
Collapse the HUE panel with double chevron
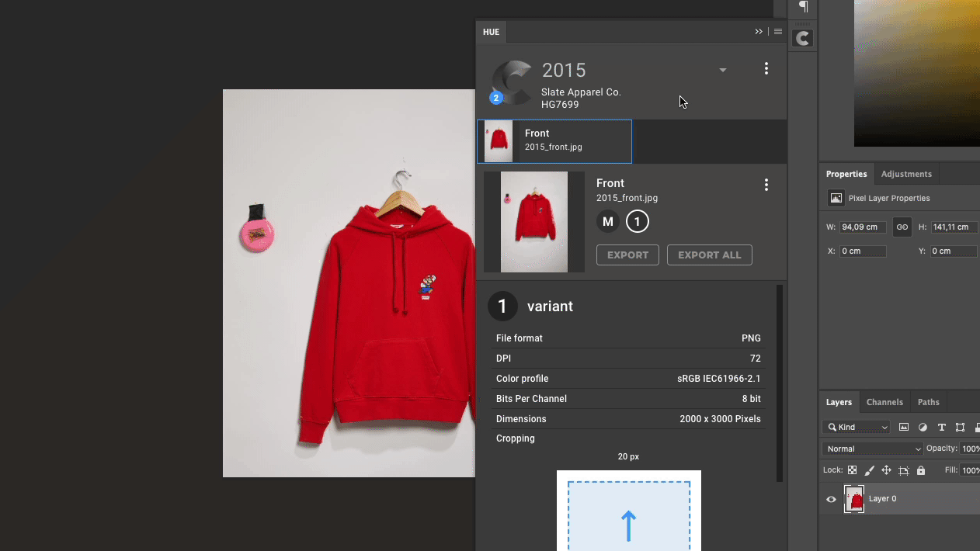pyautogui.click(x=759, y=32)
